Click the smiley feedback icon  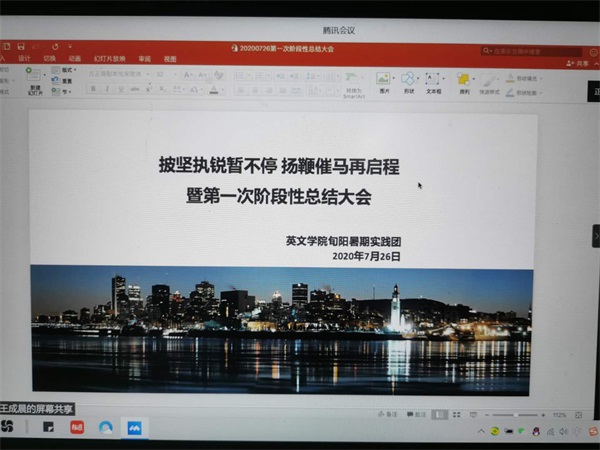tap(594, 52)
